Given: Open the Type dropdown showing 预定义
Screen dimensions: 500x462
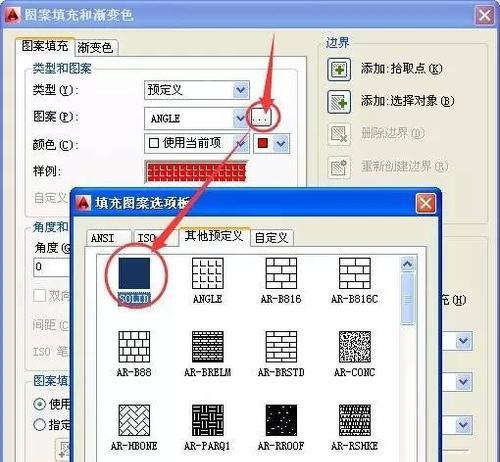Looking at the screenshot, I should [197, 90].
